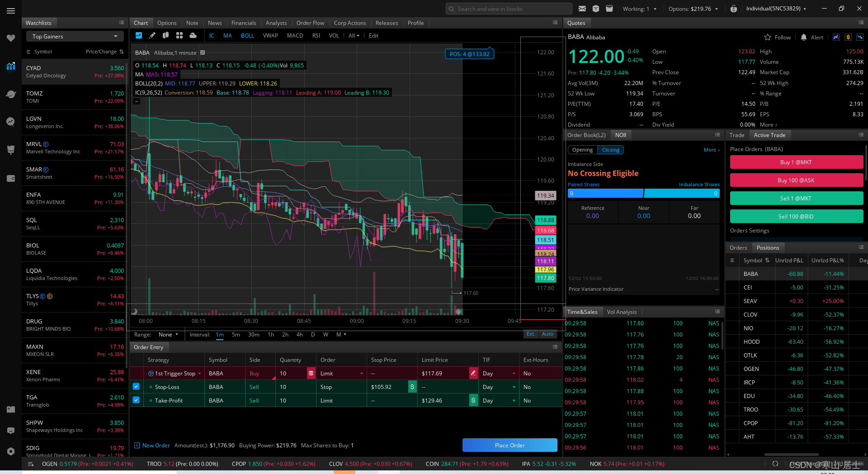The height and width of the screenshot is (474, 868).
Task: Open the Limit order type dropdown in Buy row
Action: [342, 373]
